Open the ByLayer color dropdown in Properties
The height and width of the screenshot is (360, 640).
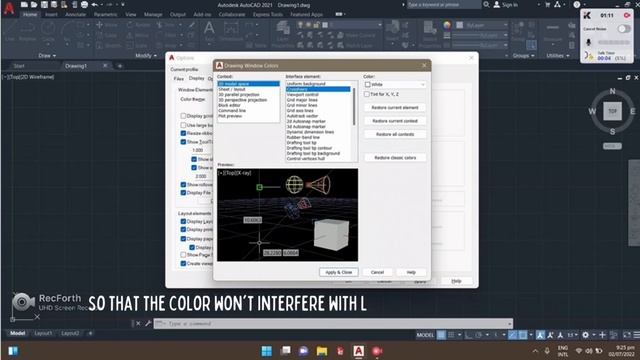[x=482, y=25]
